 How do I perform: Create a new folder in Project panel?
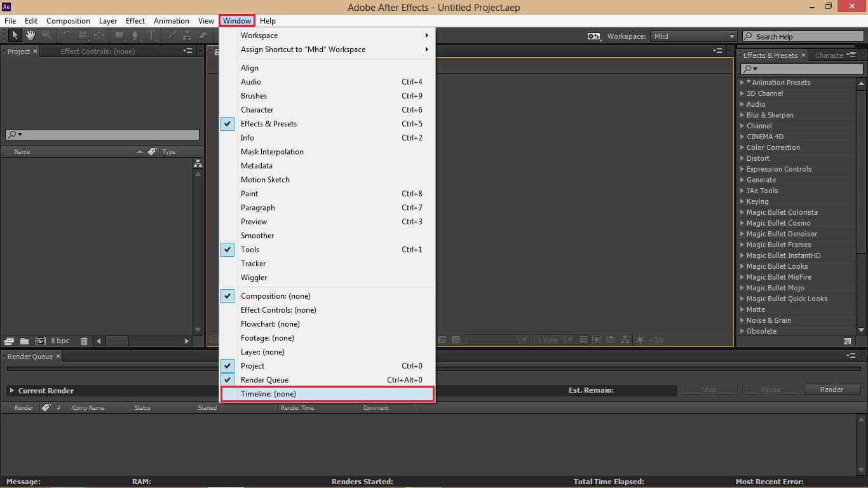[24, 341]
